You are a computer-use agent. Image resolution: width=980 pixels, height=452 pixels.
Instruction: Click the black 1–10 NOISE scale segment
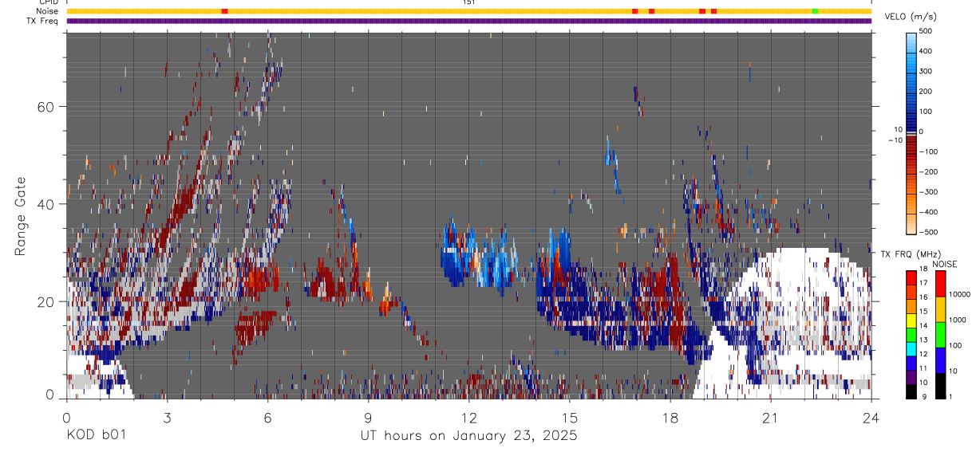coord(941,386)
